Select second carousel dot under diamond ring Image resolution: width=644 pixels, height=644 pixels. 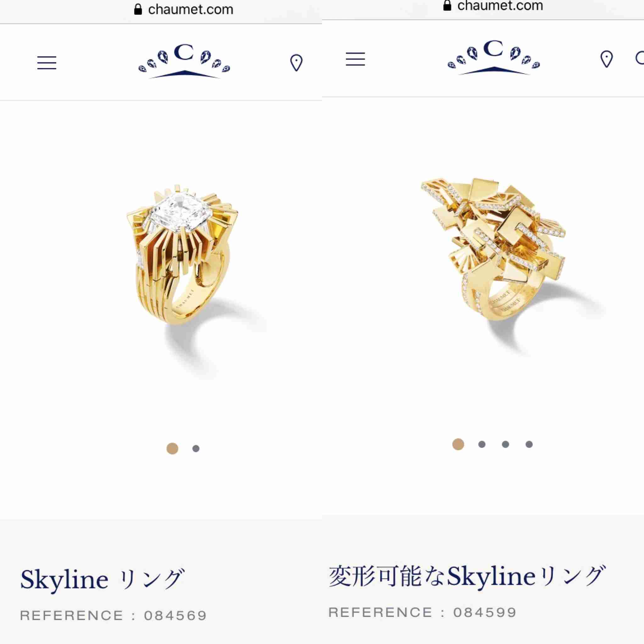click(196, 449)
